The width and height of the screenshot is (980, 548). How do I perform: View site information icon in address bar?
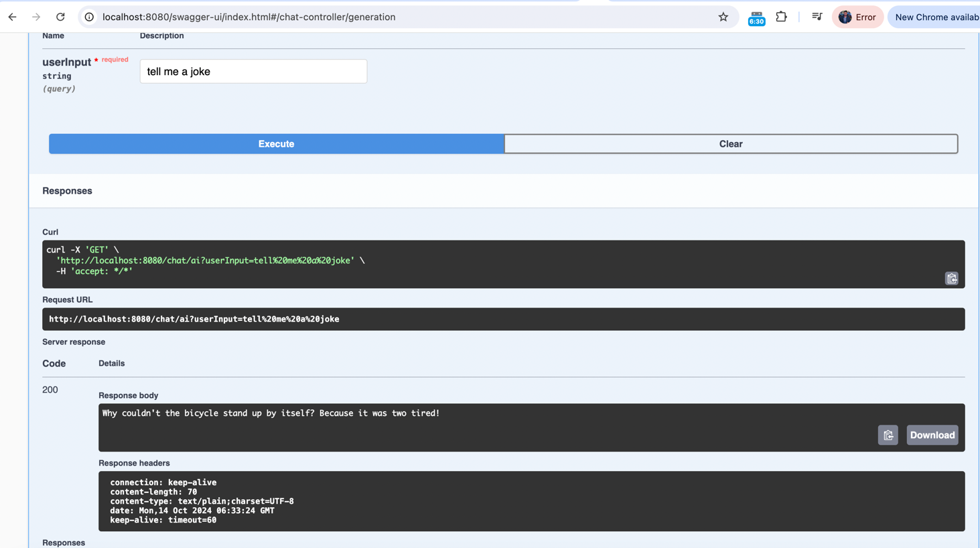click(89, 17)
